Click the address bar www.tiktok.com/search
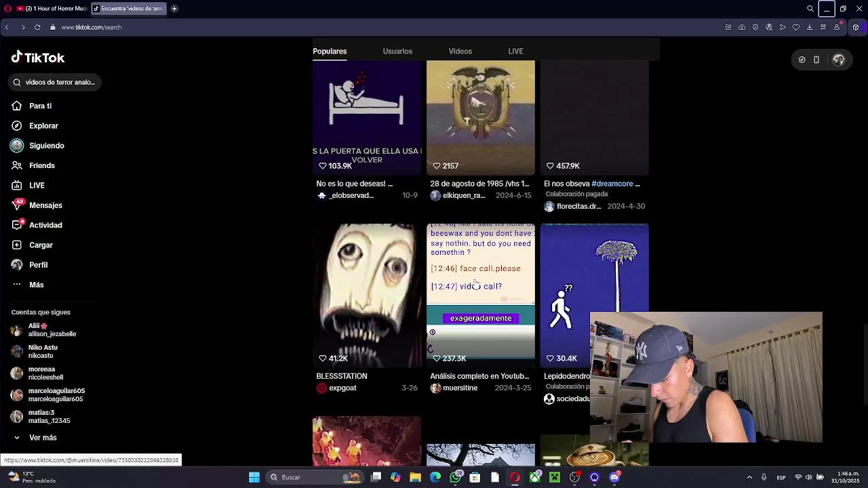Screen dimensions: 868x488 point(91,27)
